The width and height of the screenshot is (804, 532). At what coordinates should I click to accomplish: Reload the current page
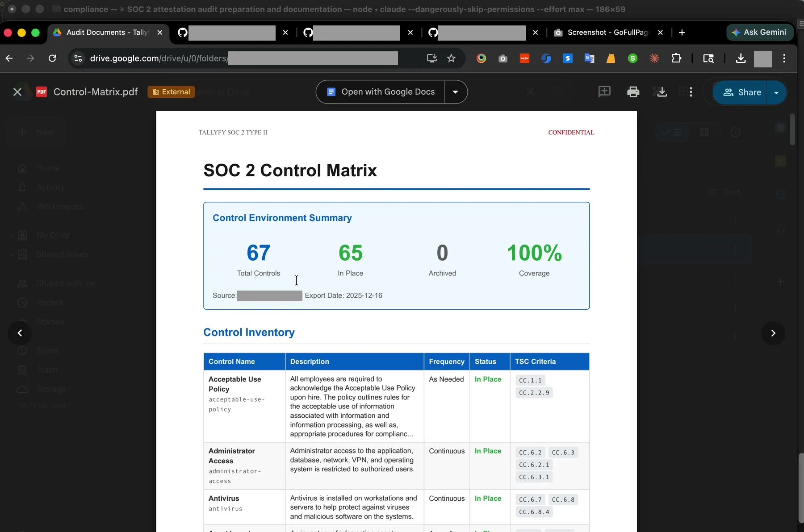pos(52,58)
